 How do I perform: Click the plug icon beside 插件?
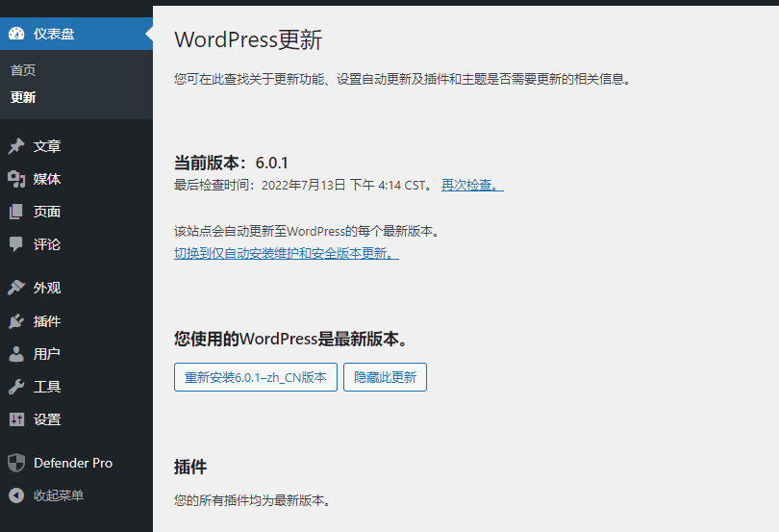(x=16, y=321)
